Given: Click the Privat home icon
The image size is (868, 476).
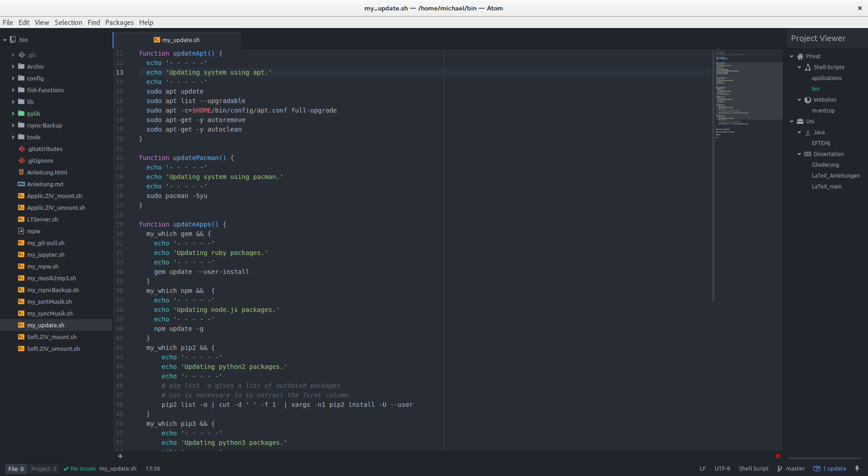Looking at the screenshot, I should pos(800,57).
